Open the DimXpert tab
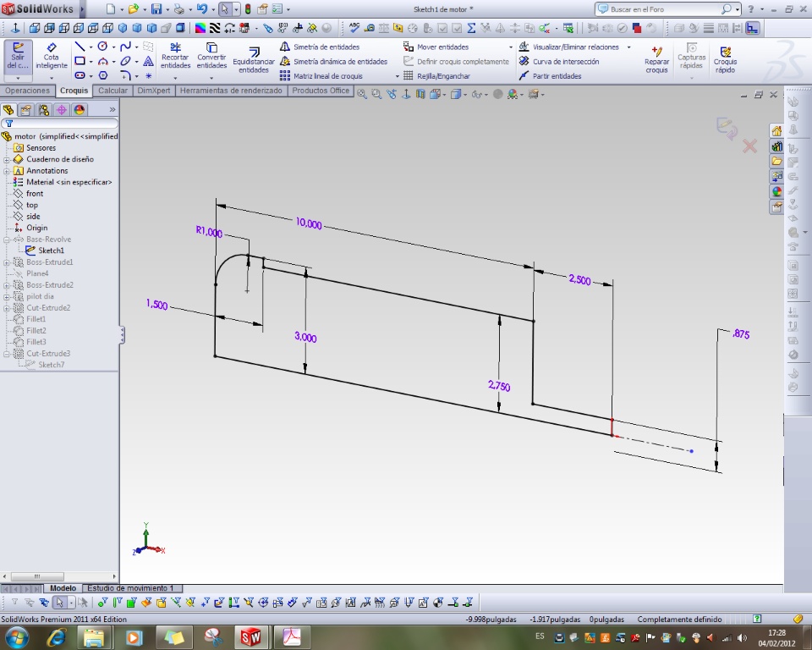 [153, 91]
